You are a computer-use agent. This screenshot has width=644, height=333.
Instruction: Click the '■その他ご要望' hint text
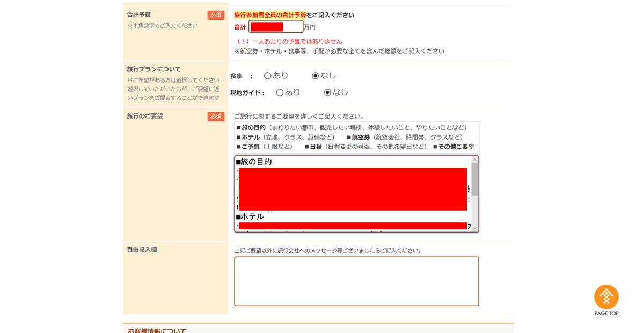453,147
